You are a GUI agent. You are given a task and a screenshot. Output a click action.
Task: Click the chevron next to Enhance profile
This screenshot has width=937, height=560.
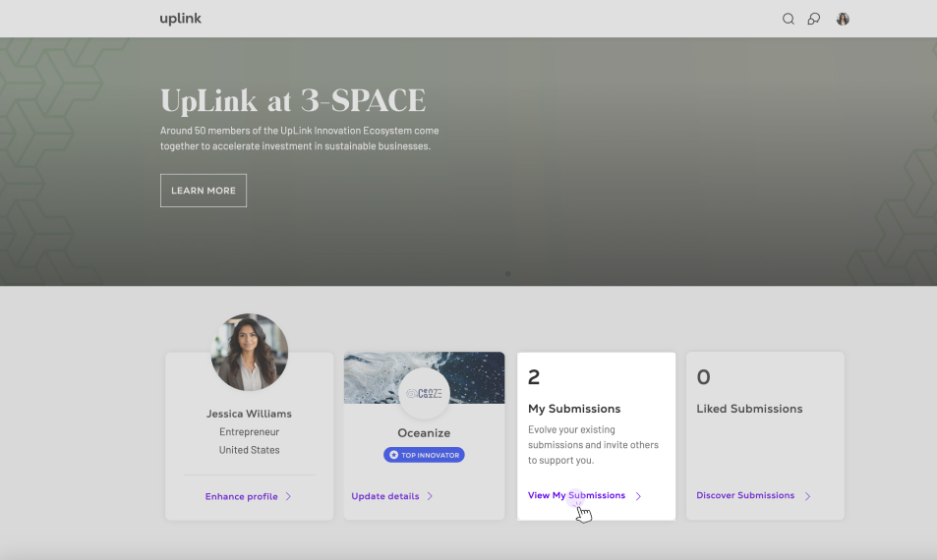tap(288, 497)
